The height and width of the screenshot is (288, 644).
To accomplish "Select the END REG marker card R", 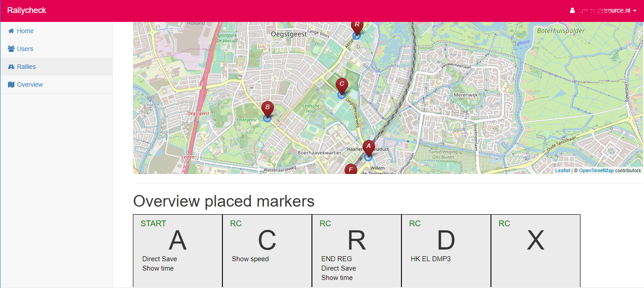I will click(357, 250).
